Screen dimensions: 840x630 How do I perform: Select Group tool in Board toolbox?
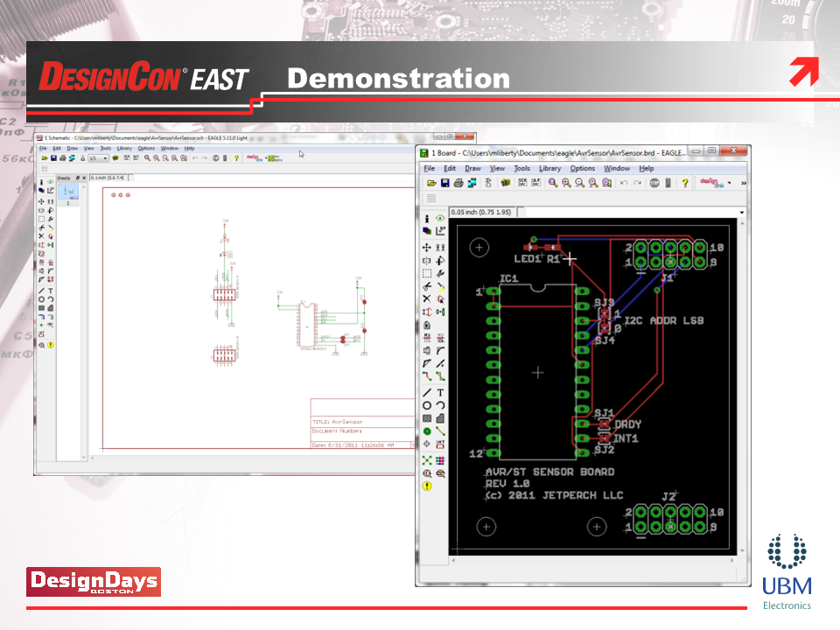[426, 274]
